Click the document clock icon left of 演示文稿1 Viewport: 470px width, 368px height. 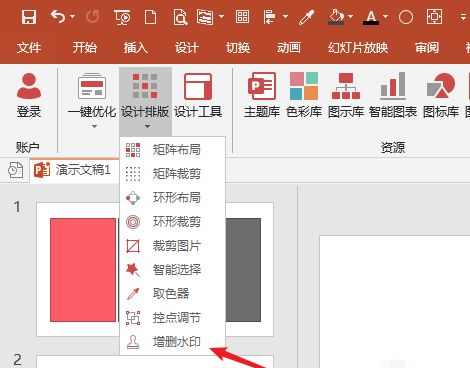pos(15,170)
